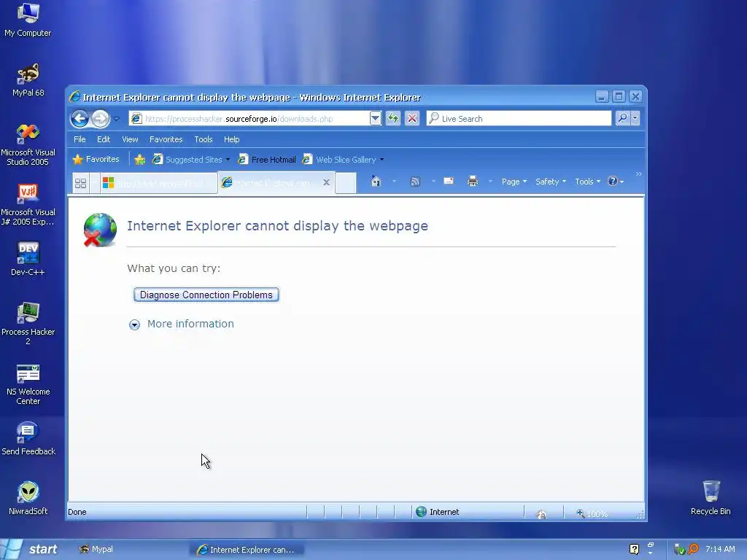747x560 pixels.
Task: Select Recycle Bin desktop icon
Action: click(x=711, y=498)
